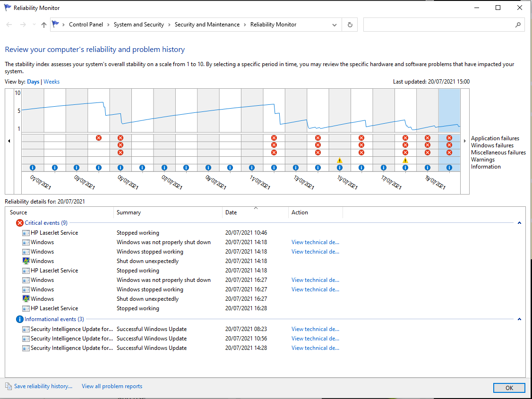This screenshot has width=532, height=399.
Task: Switch the chart view to Days
Action: 33,82
